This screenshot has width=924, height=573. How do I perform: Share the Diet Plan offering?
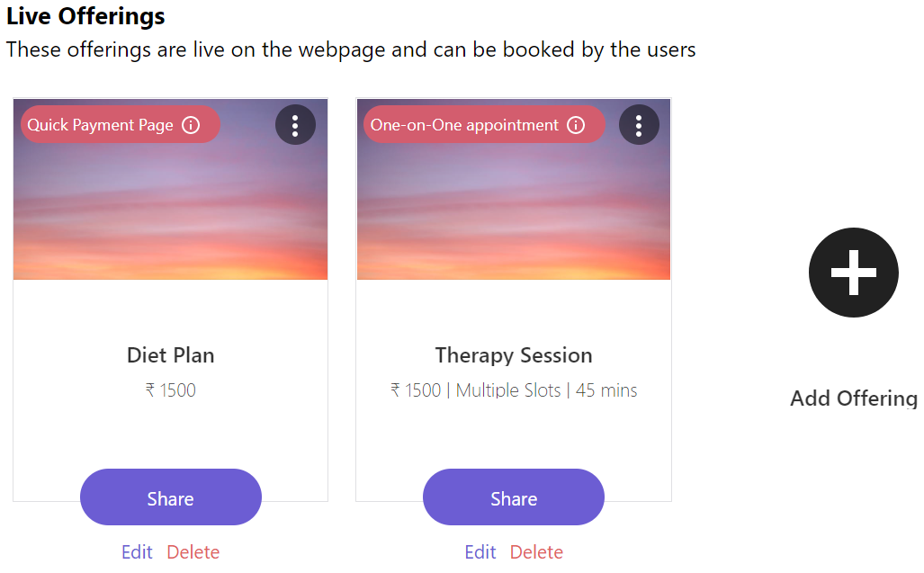point(171,497)
